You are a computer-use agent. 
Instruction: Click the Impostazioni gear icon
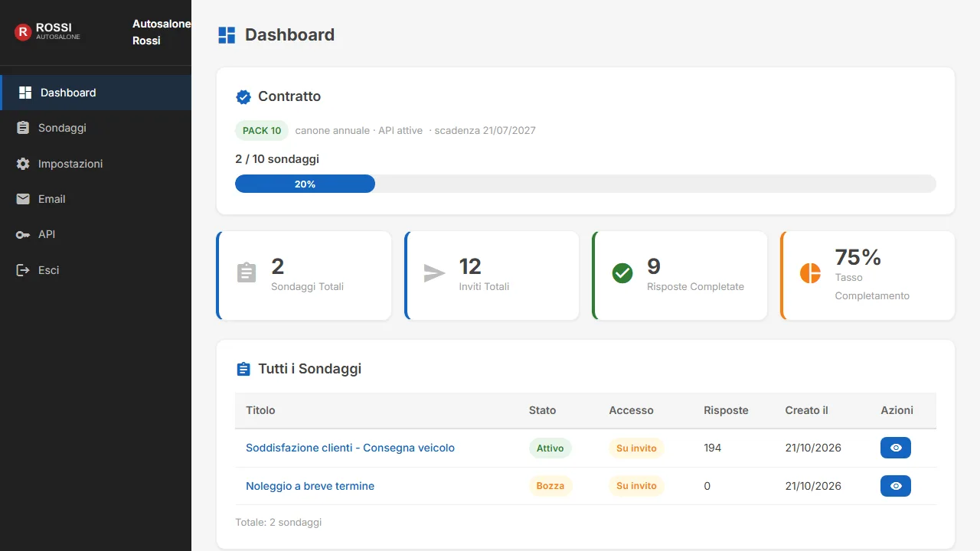point(23,164)
